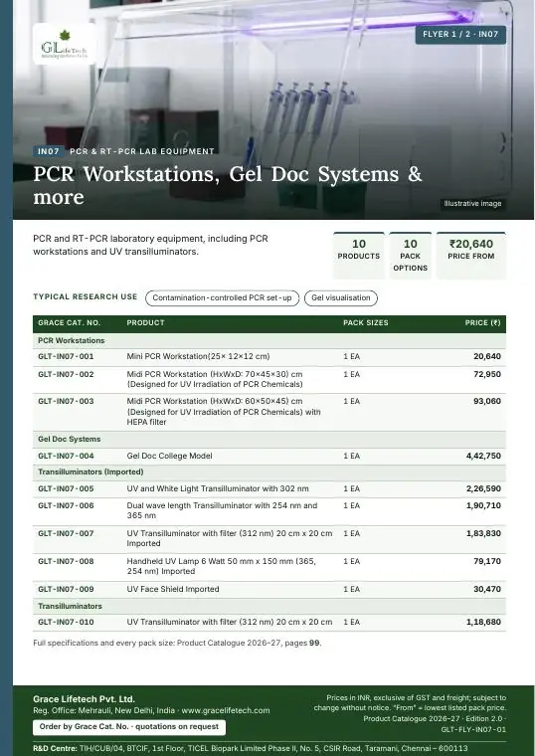Image resolution: width=535 pixels, height=756 pixels.
Task: Click the FLYER 1 / 2 - IN07 badge
Action: (460, 35)
